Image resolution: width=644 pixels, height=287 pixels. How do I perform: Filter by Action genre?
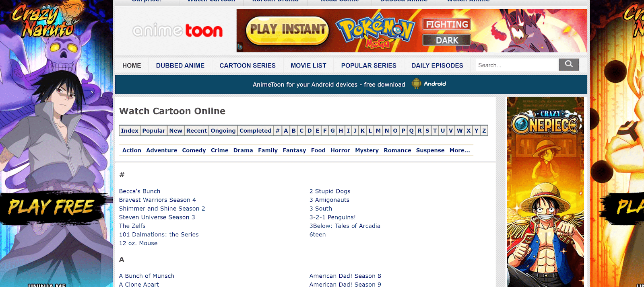tap(132, 150)
